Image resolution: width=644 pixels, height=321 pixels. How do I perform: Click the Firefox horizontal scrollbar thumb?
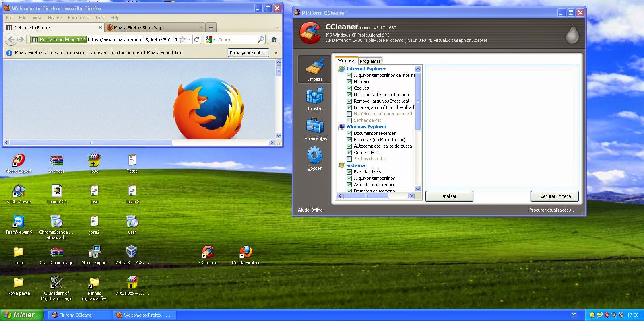[91, 142]
